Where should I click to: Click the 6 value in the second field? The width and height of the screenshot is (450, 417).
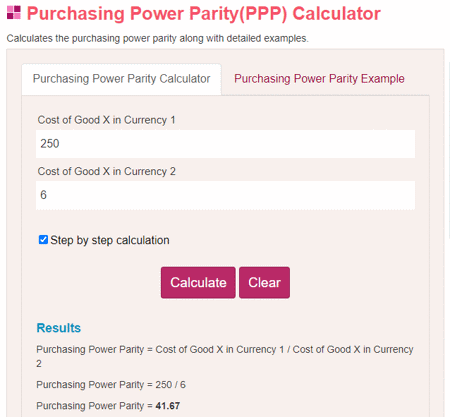[x=43, y=195]
